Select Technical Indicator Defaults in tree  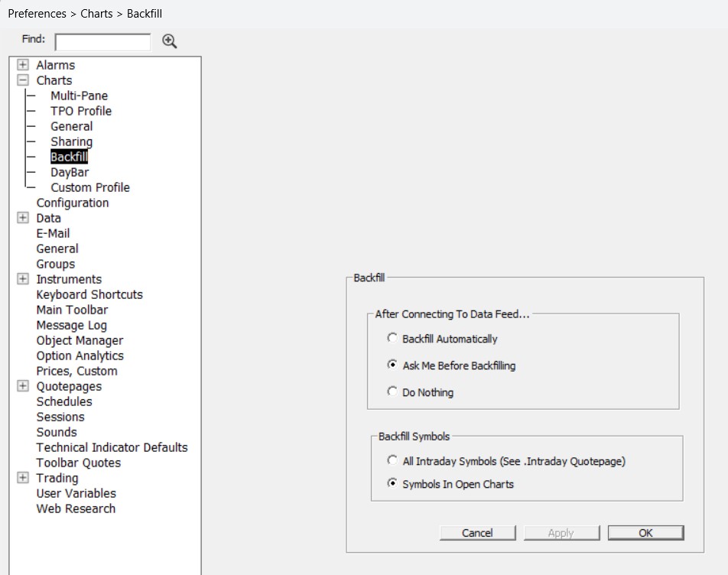(112, 447)
